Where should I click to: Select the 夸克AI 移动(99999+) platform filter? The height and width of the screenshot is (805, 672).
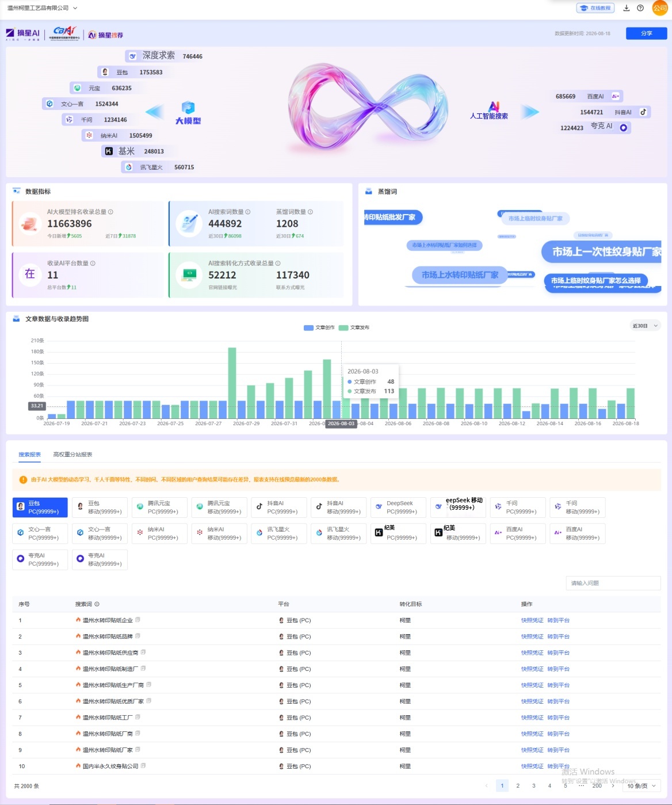pos(100,560)
